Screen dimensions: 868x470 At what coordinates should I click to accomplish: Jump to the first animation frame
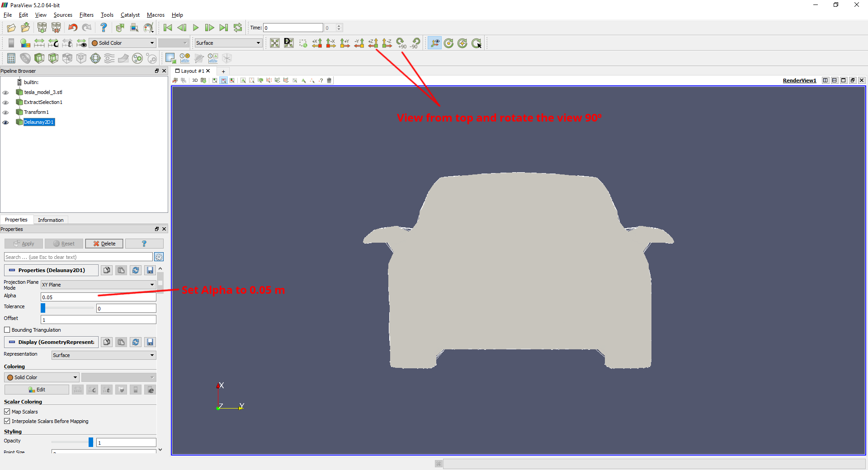[168, 28]
